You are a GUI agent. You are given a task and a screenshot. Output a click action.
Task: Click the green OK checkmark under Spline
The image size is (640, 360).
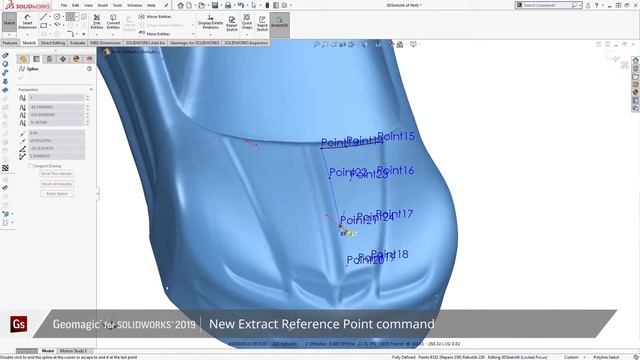[x=21, y=78]
